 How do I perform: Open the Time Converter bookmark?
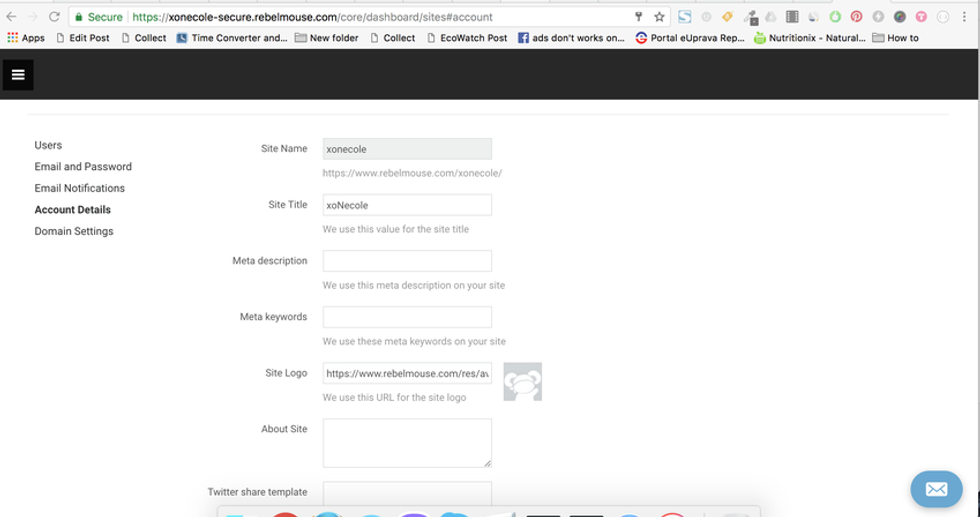(231, 38)
